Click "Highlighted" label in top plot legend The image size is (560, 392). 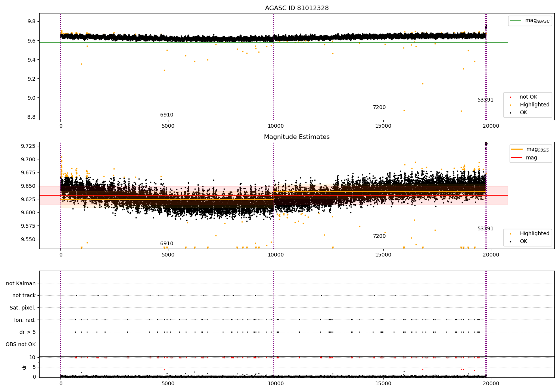point(535,105)
